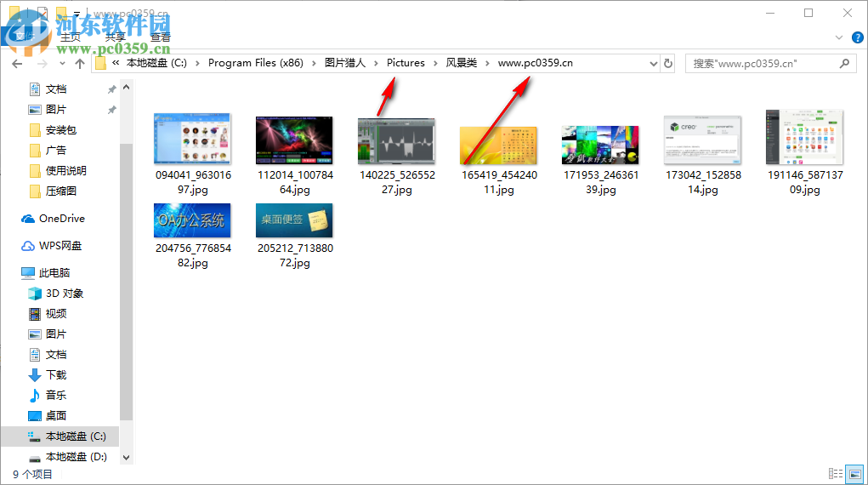Viewport: 868px width, 485px height.
Task: Unpin 图片 using its pin icon
Action: click(x=112, y=110)
